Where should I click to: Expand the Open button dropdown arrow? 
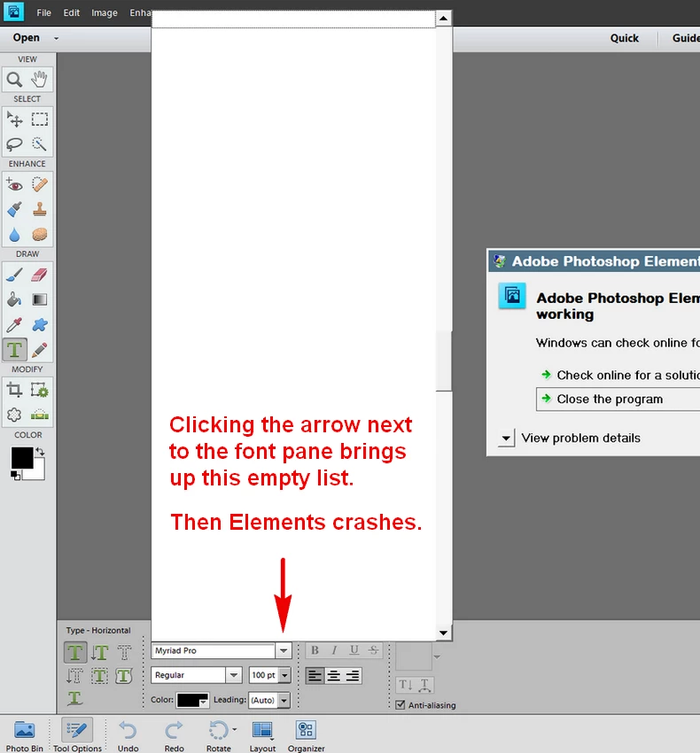click(x=56, y=38)
